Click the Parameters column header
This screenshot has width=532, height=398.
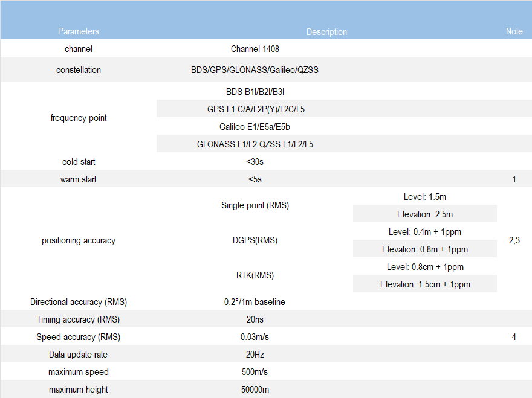point(79,31)
